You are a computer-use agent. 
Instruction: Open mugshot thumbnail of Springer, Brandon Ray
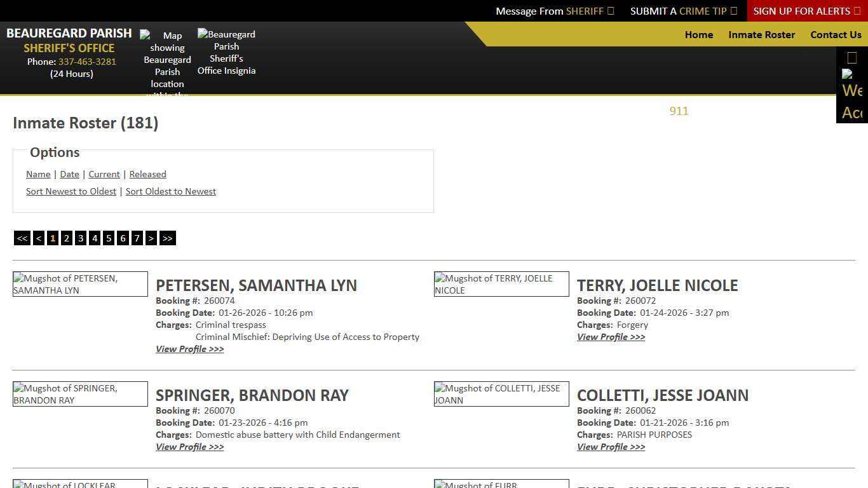pyautogui.click(x=80, y=394)
